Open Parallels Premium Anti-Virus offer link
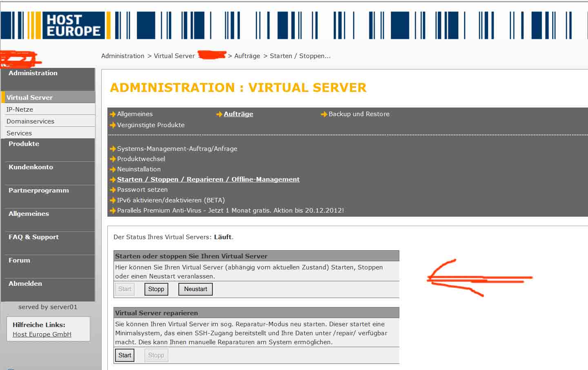This screenshot has height=370, width=588. click(230, 211)
